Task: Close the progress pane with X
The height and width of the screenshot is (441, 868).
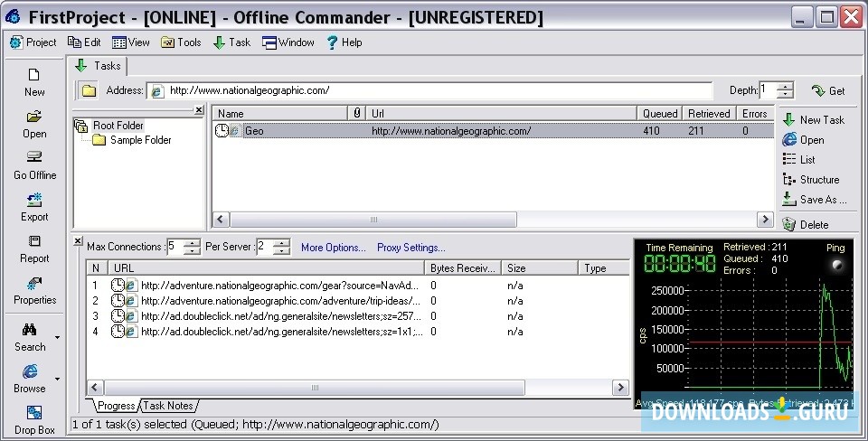Action: [78, 240]
